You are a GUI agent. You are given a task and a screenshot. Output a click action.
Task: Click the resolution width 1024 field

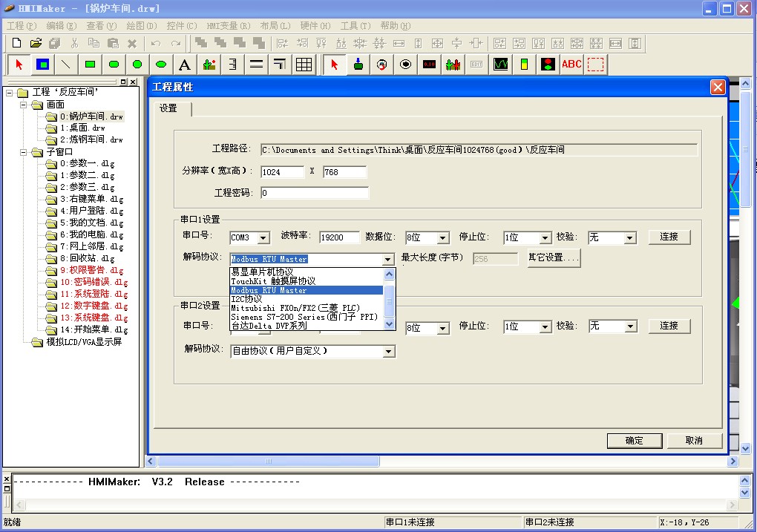point(283,172)
